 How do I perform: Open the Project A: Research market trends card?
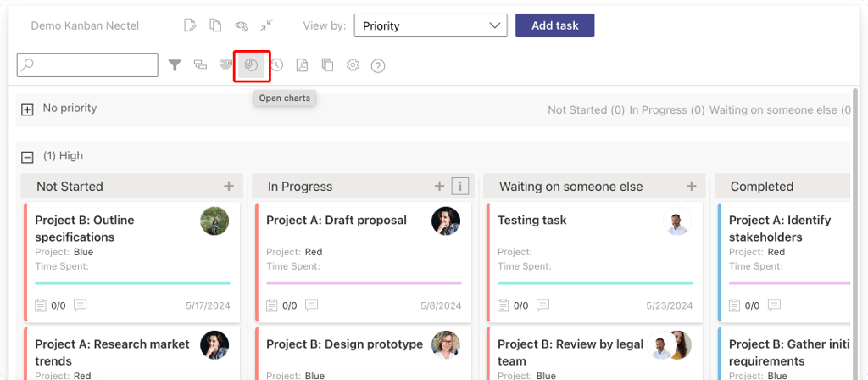113,352
